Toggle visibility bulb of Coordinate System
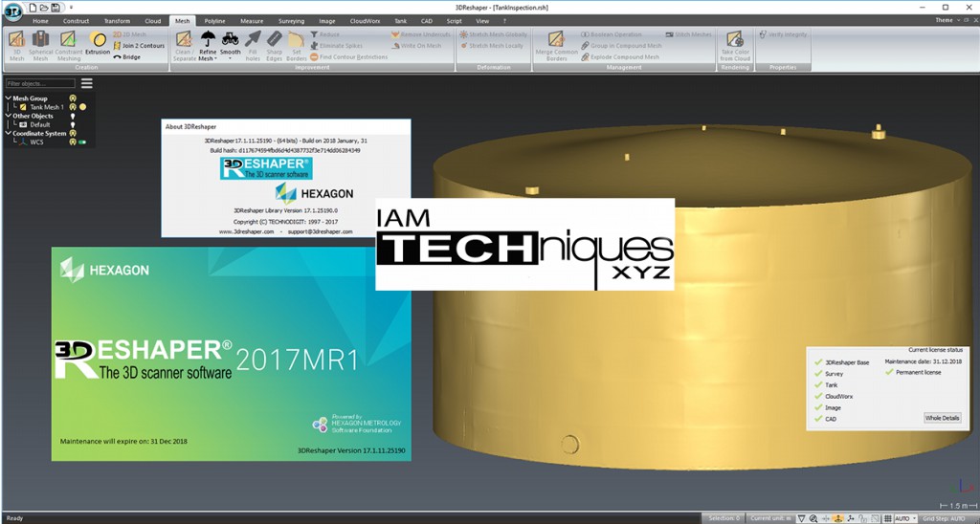Viewport: 980px width, 524px height. point(73,133)
